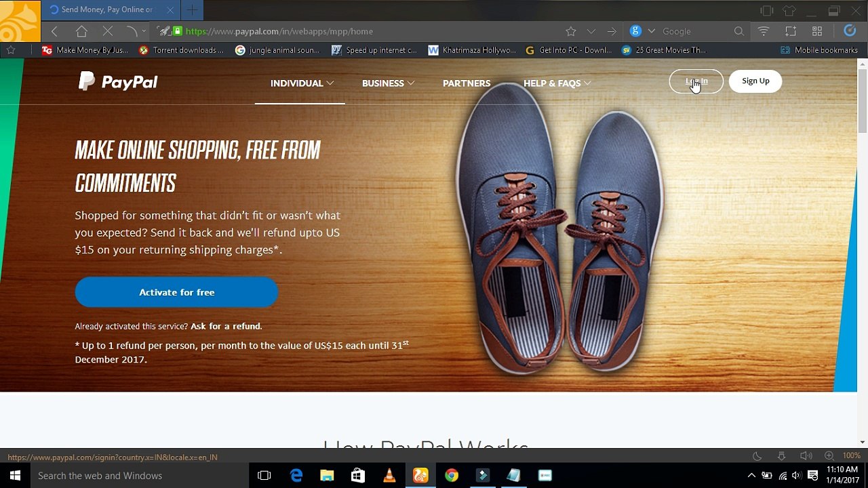Open the free WiFi icon in toolbar
Image resolution: width=868 pixels, height=488 pixels.
click(x=764, y=31)
